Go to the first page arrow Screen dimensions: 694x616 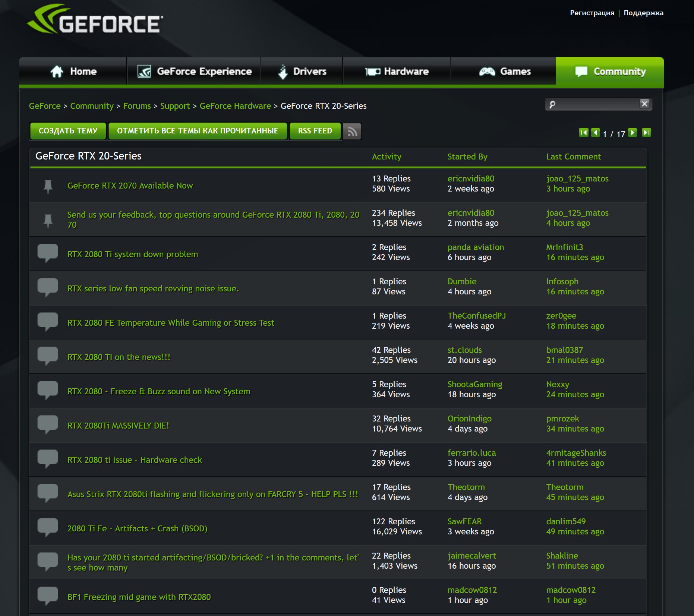583,133
